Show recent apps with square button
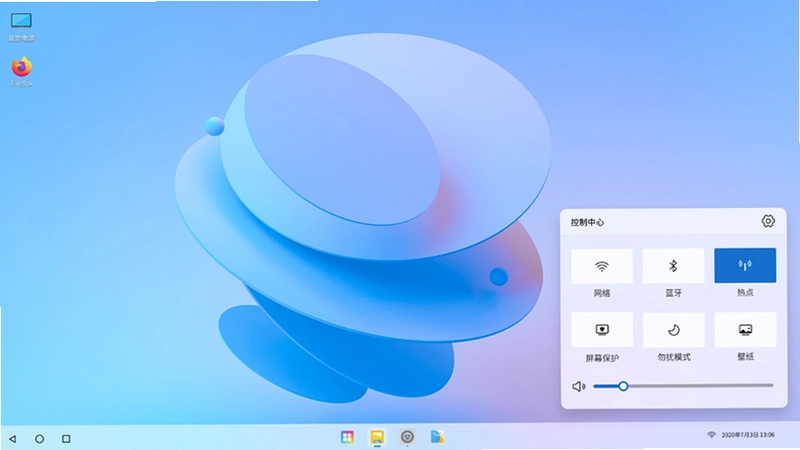This screenshot has height=450, width=800. (66, 438)
